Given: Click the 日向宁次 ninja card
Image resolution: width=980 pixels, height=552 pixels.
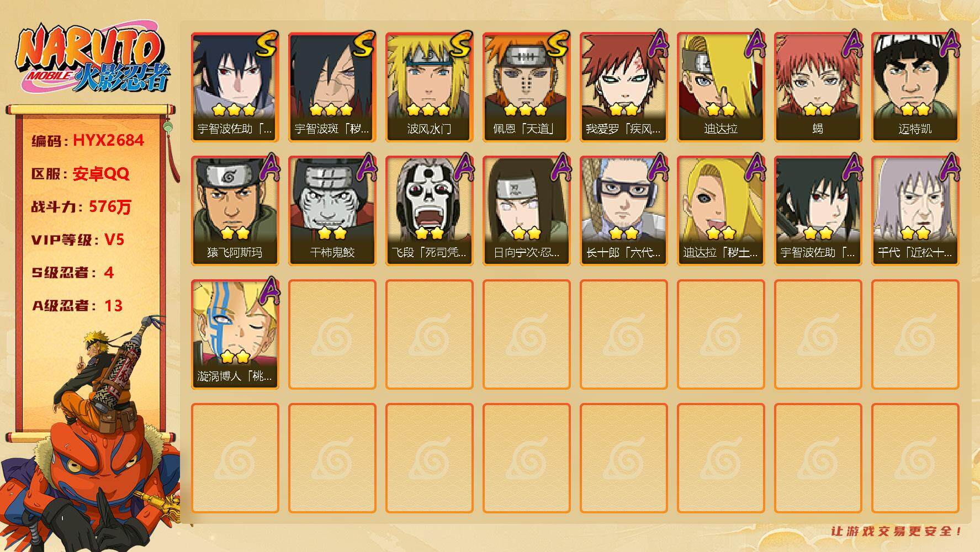Looking at the screenshot, I should 526,211.
